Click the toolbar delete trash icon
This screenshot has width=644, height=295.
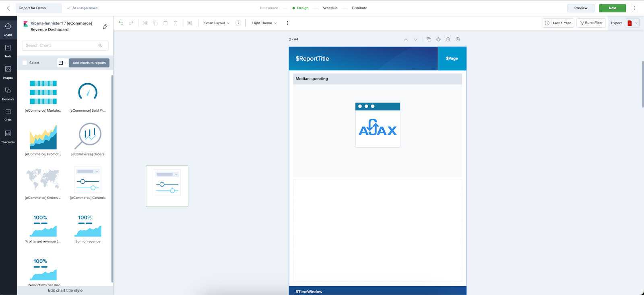click(175, 23)
